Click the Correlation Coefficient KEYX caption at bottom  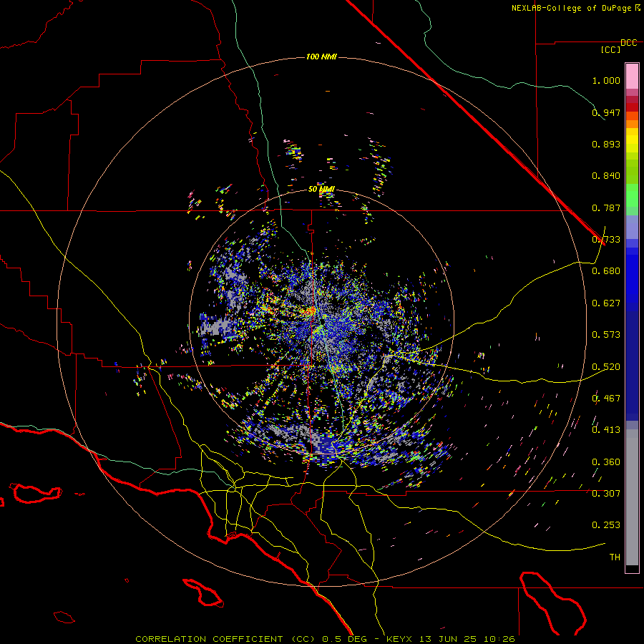325,639
